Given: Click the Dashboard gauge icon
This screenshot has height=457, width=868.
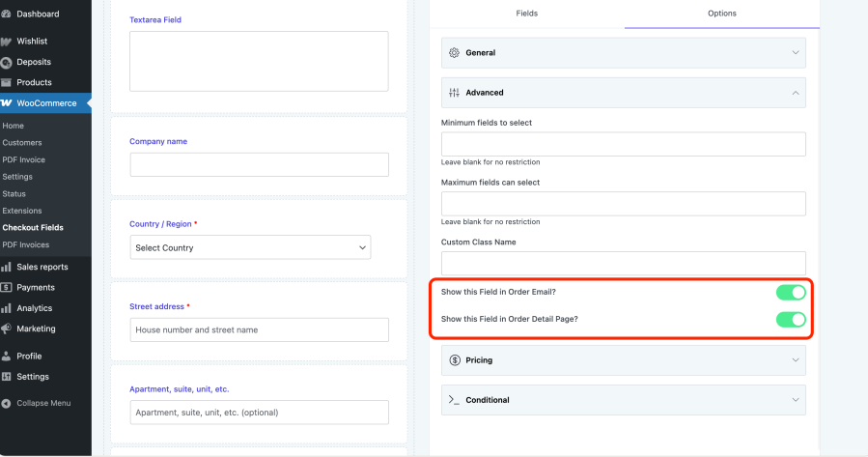Looking at the screenshot, I should coord(7,14).
